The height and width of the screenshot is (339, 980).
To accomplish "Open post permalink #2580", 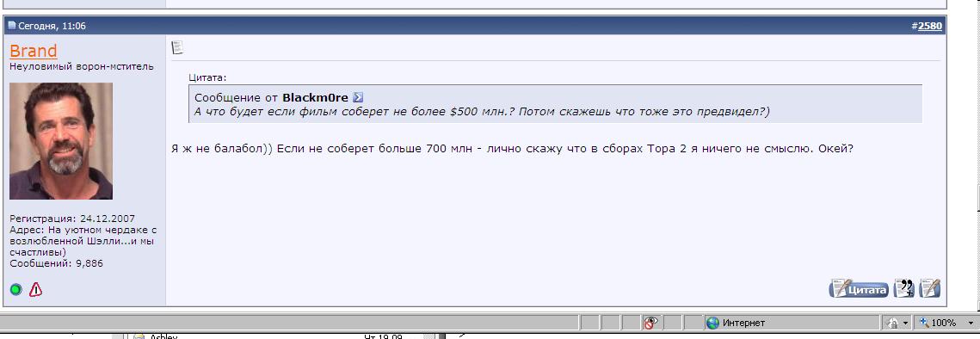I will click(930, 27).
